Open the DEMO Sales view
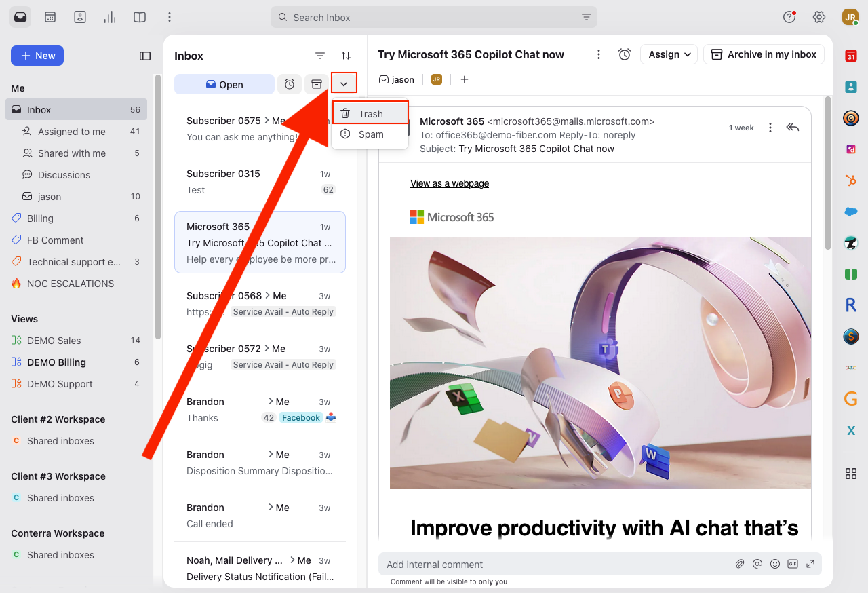 [x=76, y=341]
